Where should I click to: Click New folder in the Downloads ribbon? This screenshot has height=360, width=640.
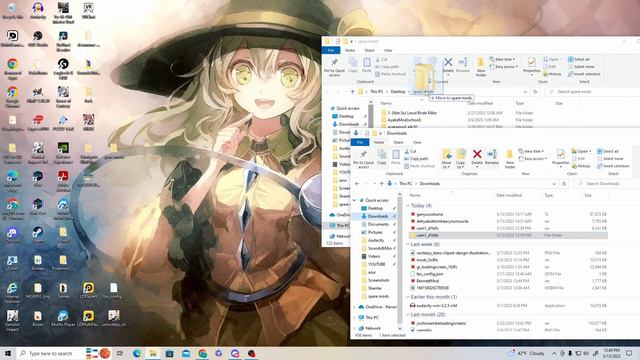tap(510, 158)
